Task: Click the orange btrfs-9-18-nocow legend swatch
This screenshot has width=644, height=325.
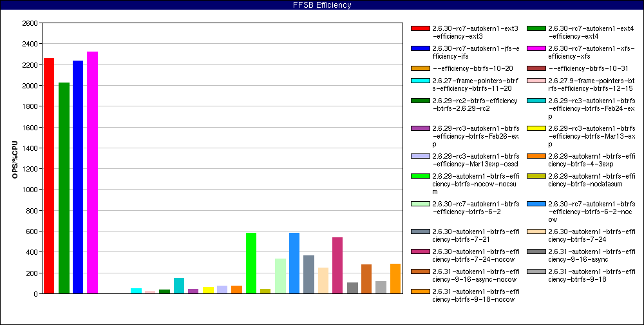Action: [420, 291]
